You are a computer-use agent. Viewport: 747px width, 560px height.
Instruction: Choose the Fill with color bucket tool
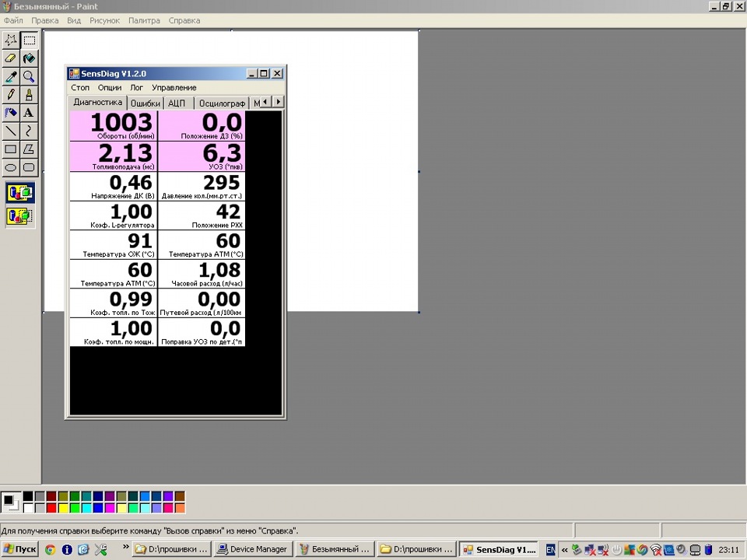(29, 58)
